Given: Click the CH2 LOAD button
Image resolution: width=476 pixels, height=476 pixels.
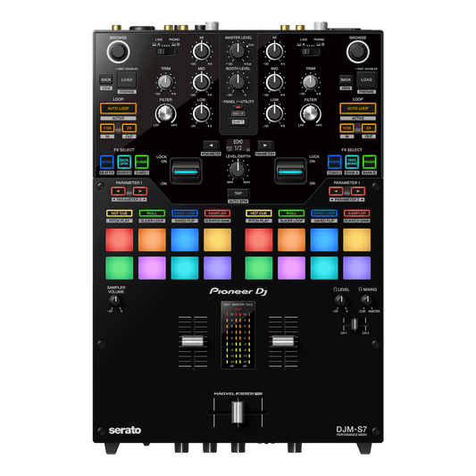Looking at the screenshot, I should (366, 79).
